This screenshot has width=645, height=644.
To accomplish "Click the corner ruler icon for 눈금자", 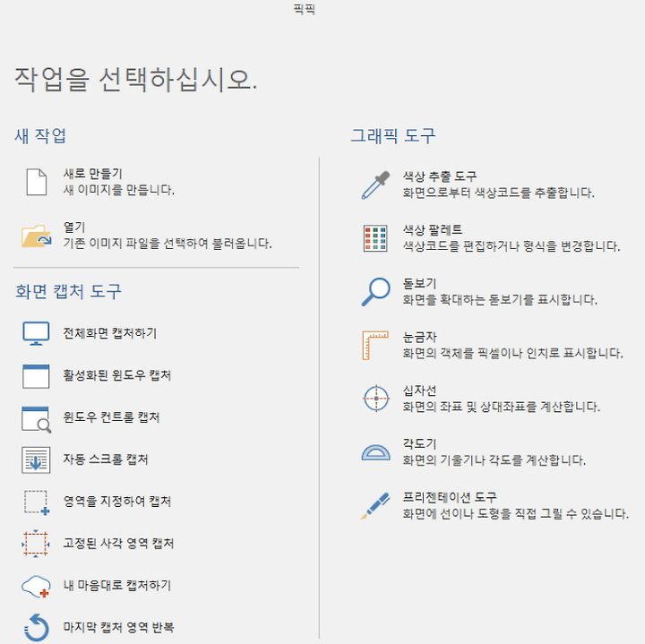I will click(x=375, y=345).
